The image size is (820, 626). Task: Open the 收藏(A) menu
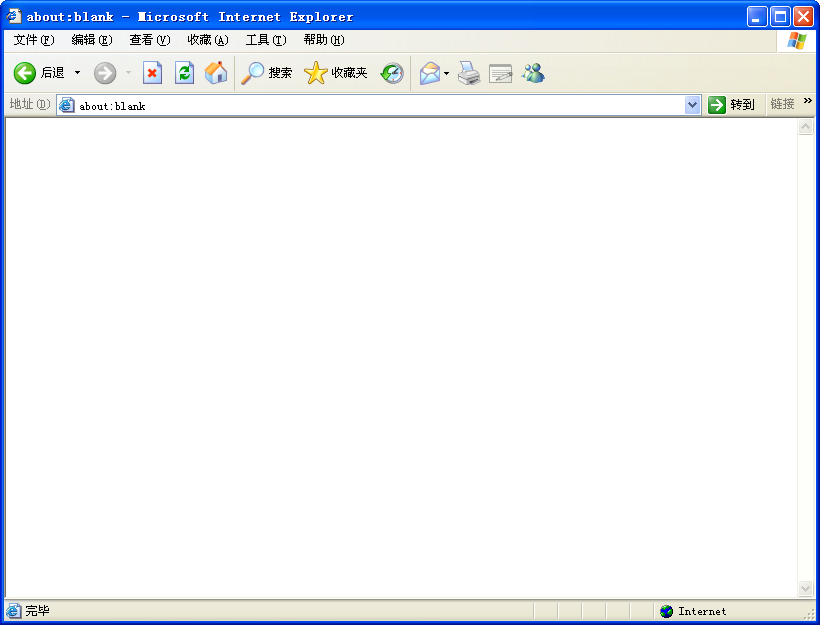pos(208,40)
